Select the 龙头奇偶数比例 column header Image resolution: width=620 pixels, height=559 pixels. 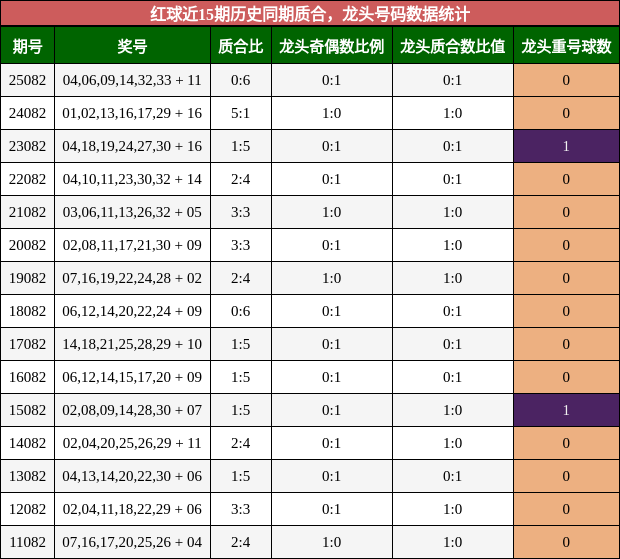tap(332, 45)
